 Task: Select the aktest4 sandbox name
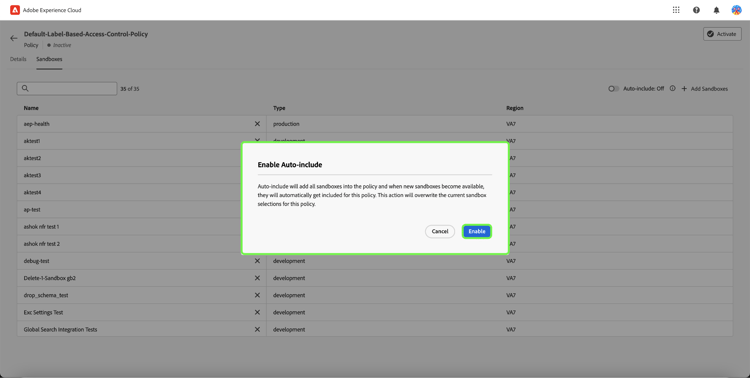pos(32,192)
